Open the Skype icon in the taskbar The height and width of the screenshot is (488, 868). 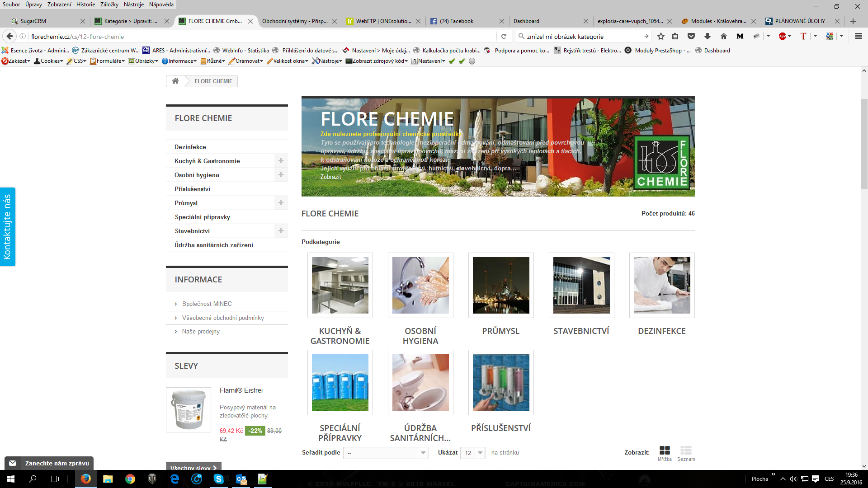[219, 479]
